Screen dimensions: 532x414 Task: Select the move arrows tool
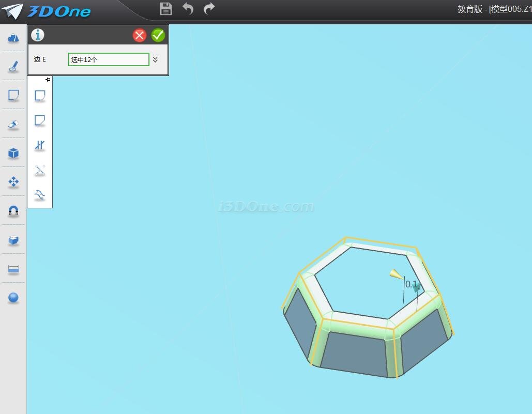click(x=13, y=182)
